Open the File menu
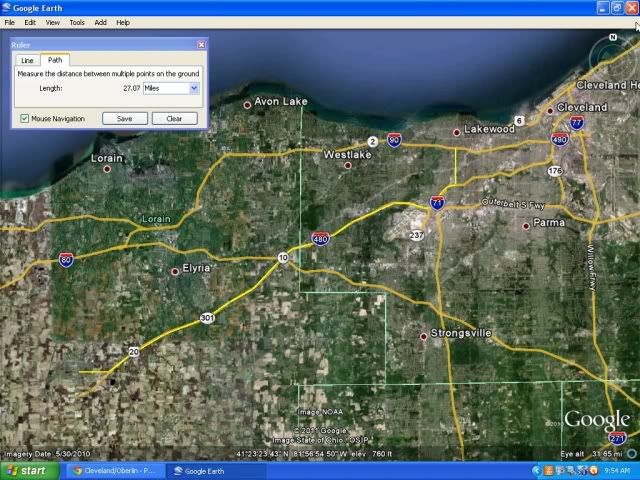The image size is (640, 480). click(x=9, y=22)
